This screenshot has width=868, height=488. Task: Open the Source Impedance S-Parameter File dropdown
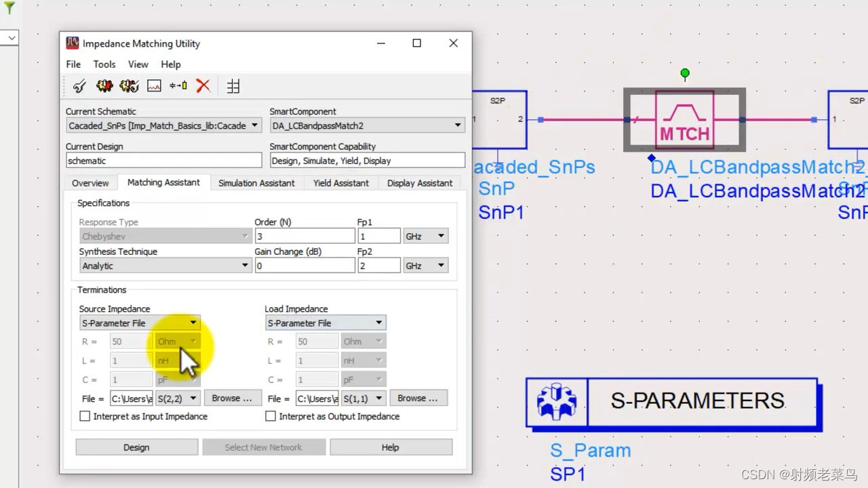[139, 323]
